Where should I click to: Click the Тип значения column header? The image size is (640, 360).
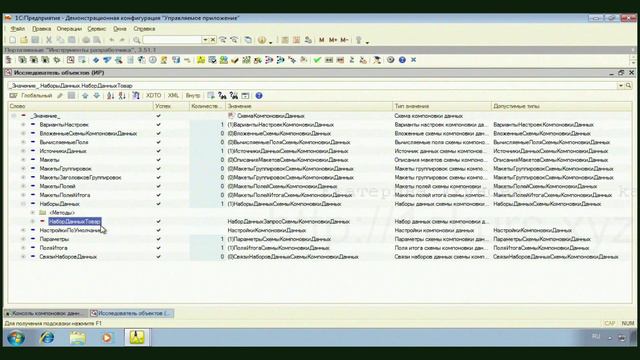click(x=442, y=106)
